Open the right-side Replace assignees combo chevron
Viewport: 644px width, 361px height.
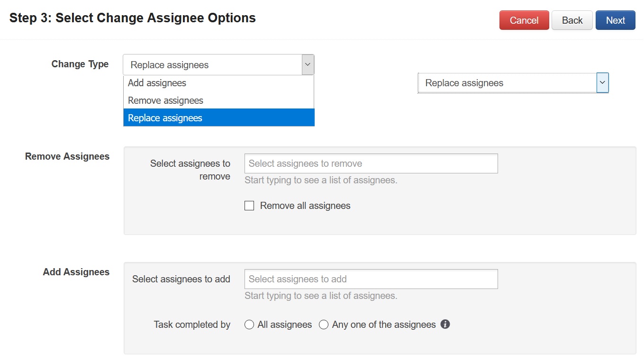602,83
